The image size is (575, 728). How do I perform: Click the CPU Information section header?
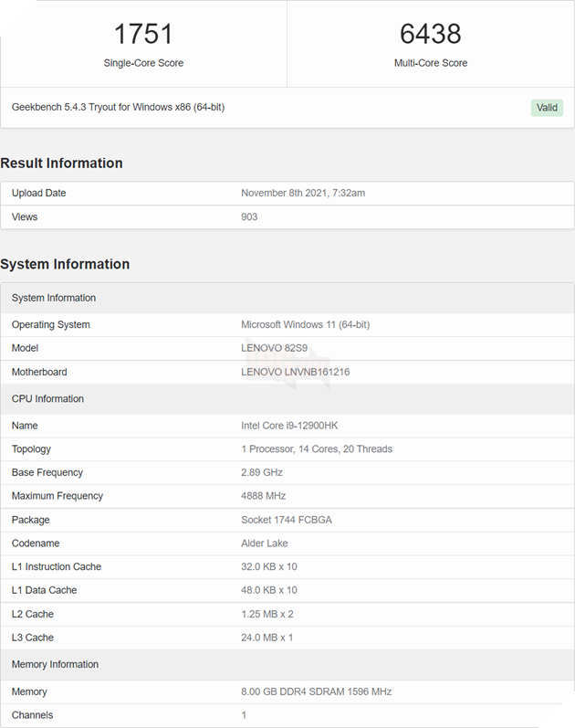[47, 398]
